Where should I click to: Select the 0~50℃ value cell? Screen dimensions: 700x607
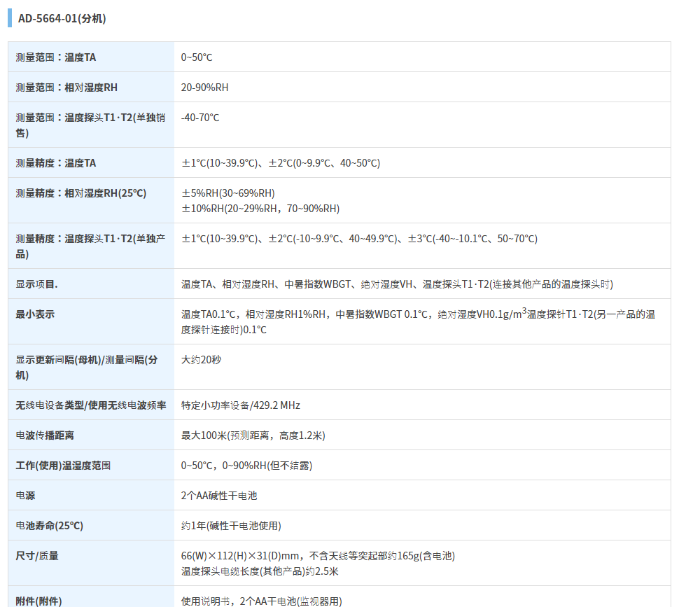(x=197, y=57)
